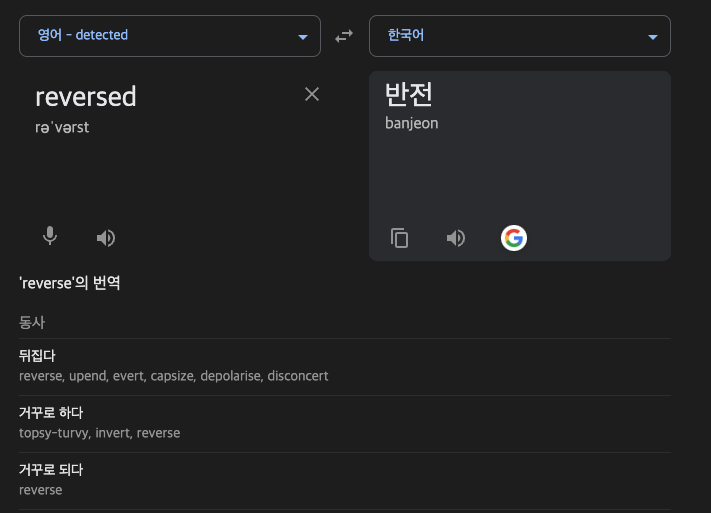The image size is (711, 513).
Task: Click 'topsy-turvy' back-translation
Action: point(55,433)
